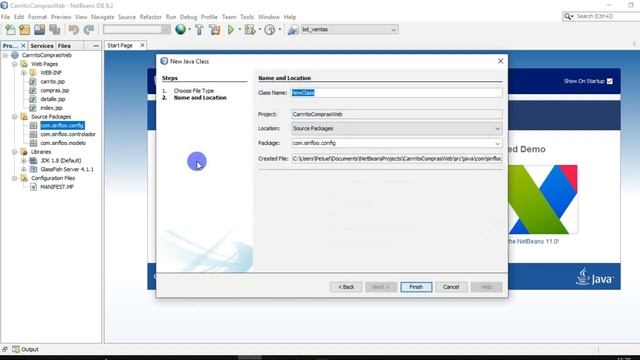Viewport: 640px width, 360px height.
Task: Click the Profile Project clock icon
Action: (x=270, y=29)
